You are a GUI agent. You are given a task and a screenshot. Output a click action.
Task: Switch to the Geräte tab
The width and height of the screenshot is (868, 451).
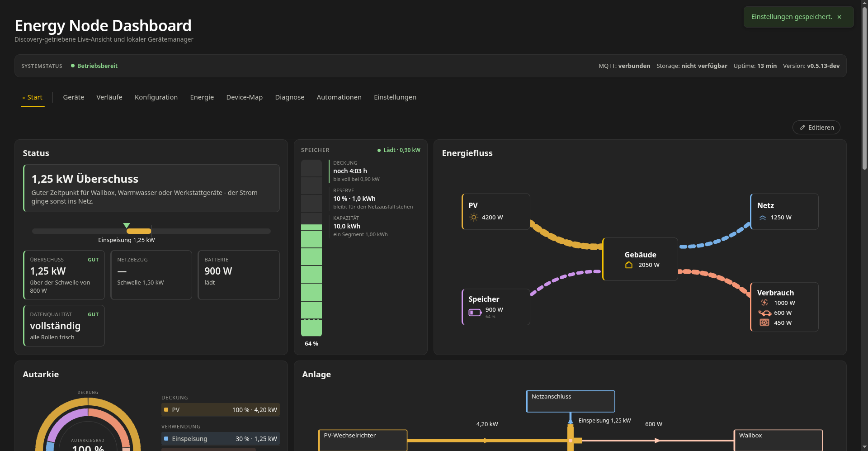74,97
